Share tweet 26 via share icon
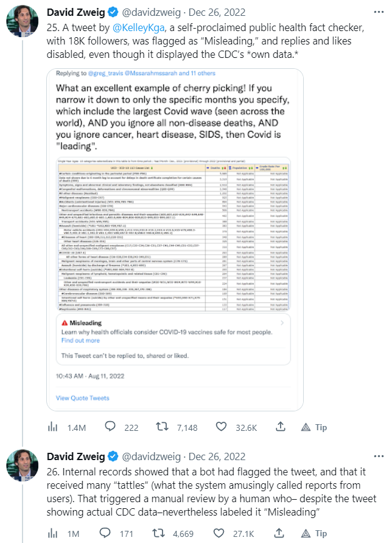The image size is (392, 543). pyautogui.click(x=281, y=534)
